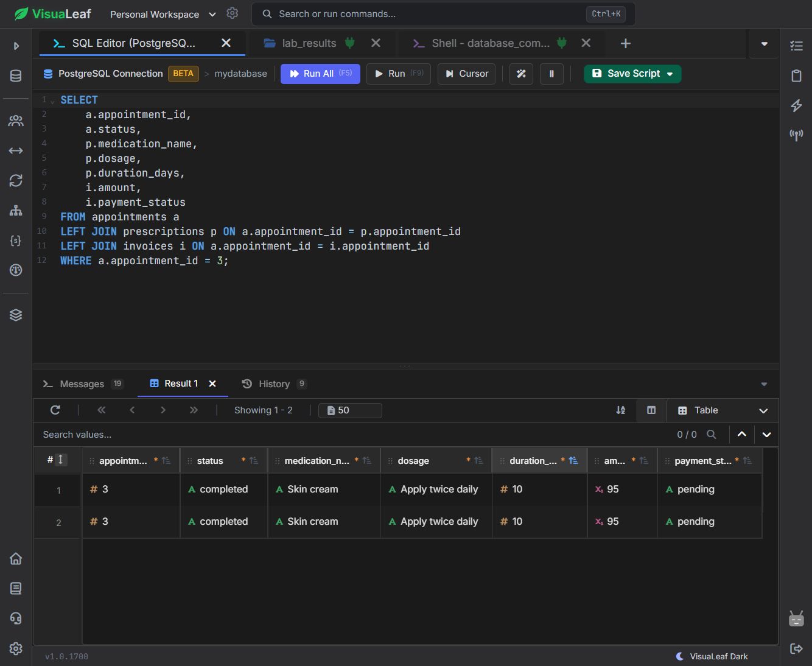Screen dimensions: 812x666
Task: Open settings gear at sidebar bottom
Action: click(16, 648)
